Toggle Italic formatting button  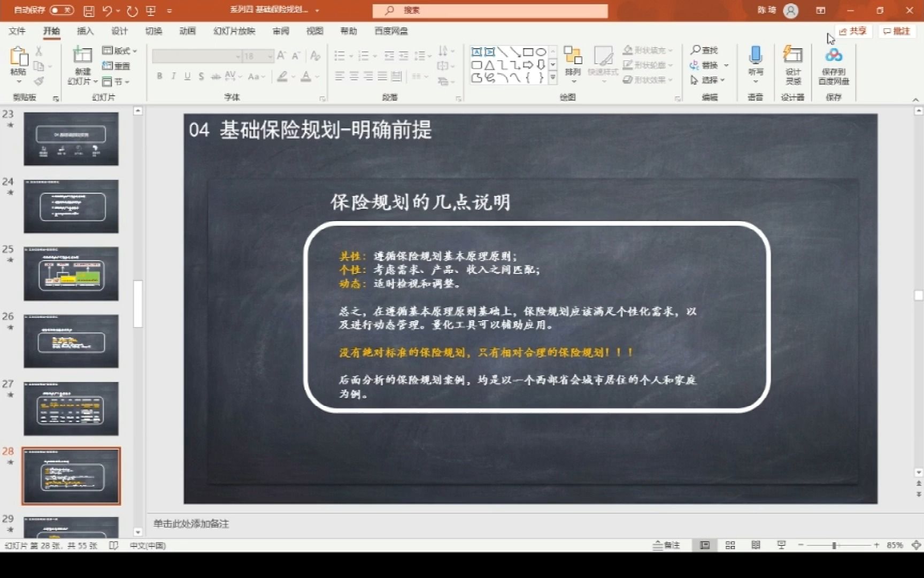pos(173,77)
